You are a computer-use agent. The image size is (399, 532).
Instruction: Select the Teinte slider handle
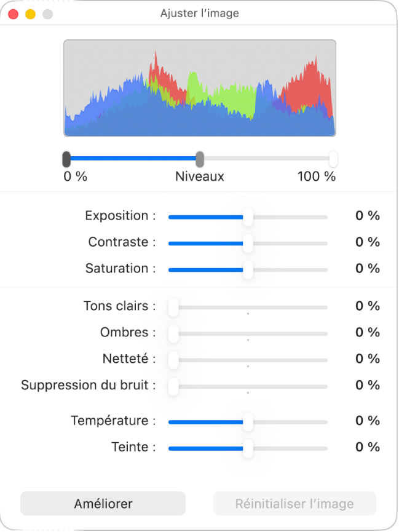point(248,448)
